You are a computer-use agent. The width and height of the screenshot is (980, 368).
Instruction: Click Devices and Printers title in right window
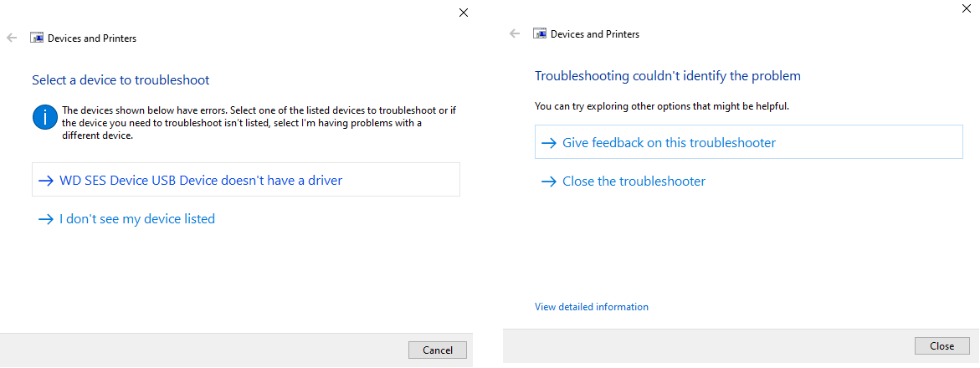click(x=595, y=33)
